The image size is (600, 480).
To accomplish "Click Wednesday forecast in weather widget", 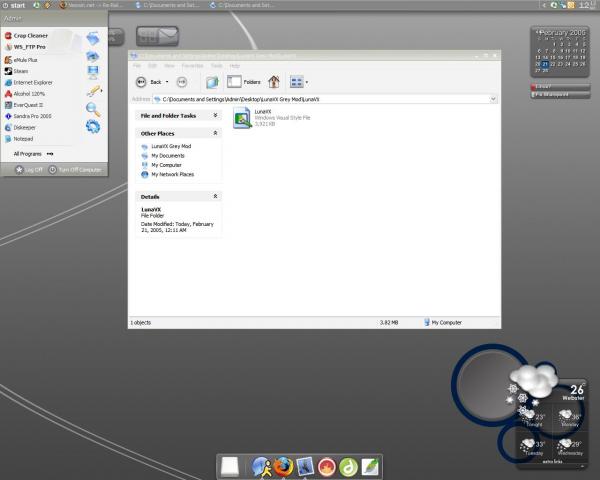I will (570, 447).
